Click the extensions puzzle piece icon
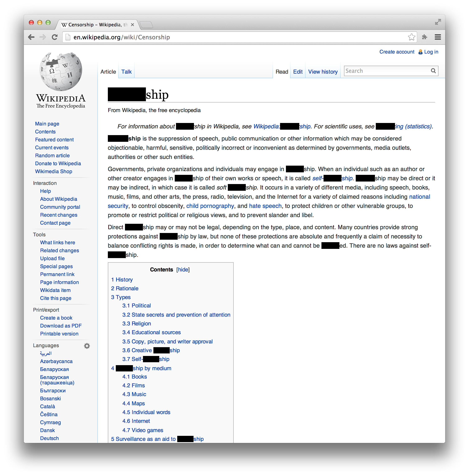This screenshot has width=469, height=476. [424, 37]
